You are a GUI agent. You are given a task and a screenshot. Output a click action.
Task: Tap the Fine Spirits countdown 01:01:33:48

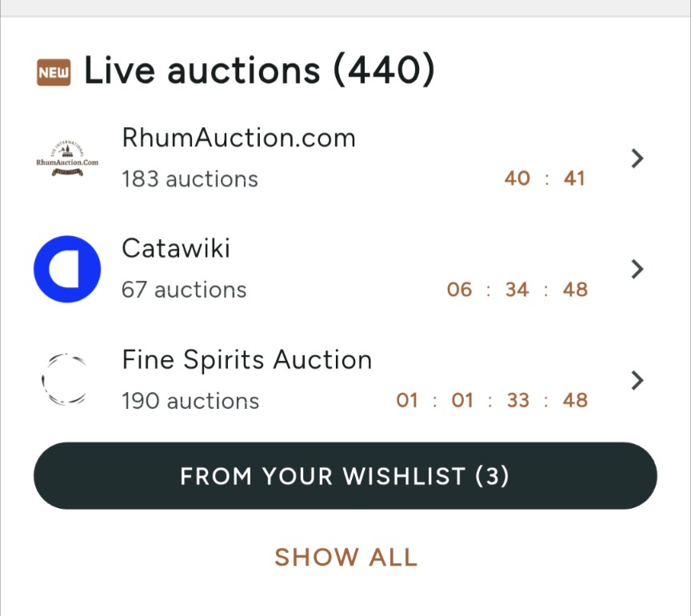pos(492,400)
